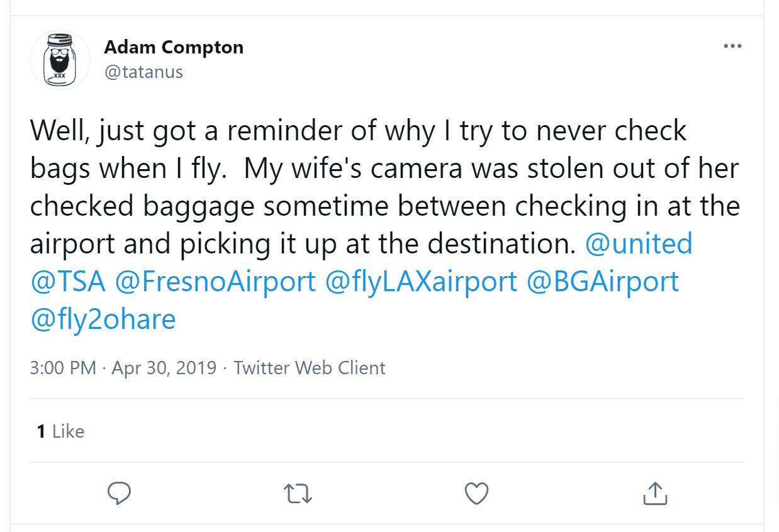Visit the @FresnoAirport mention

coord(215,281)
